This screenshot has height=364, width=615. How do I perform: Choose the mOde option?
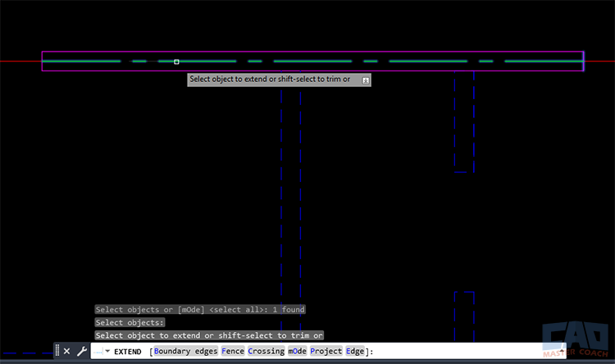pos(298,351)
